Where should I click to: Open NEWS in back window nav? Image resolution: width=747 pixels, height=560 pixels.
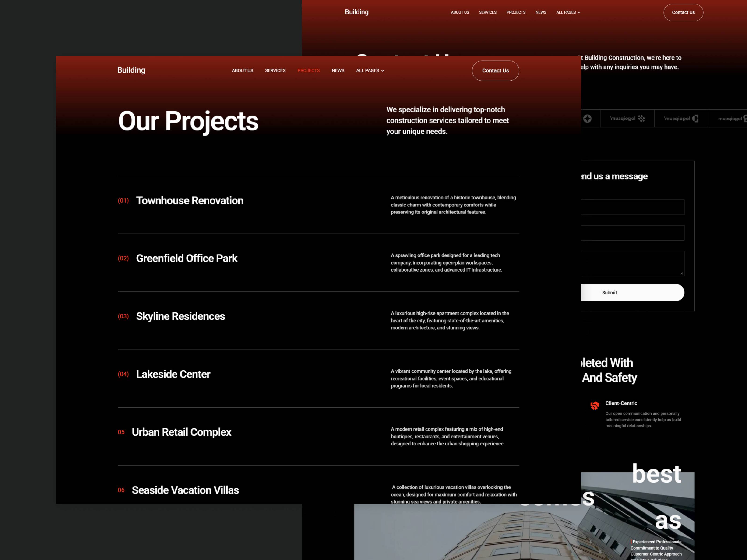[x=541, y=12]
